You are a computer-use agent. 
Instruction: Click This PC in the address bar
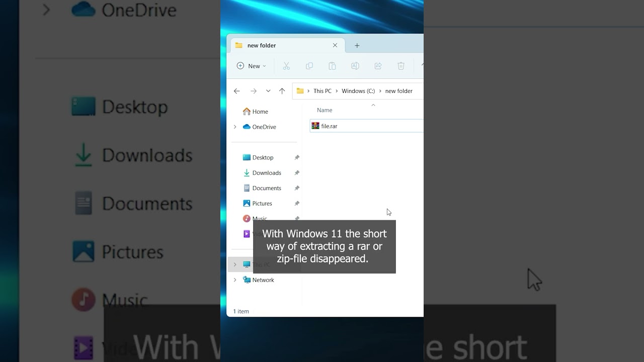coord(323,91)
